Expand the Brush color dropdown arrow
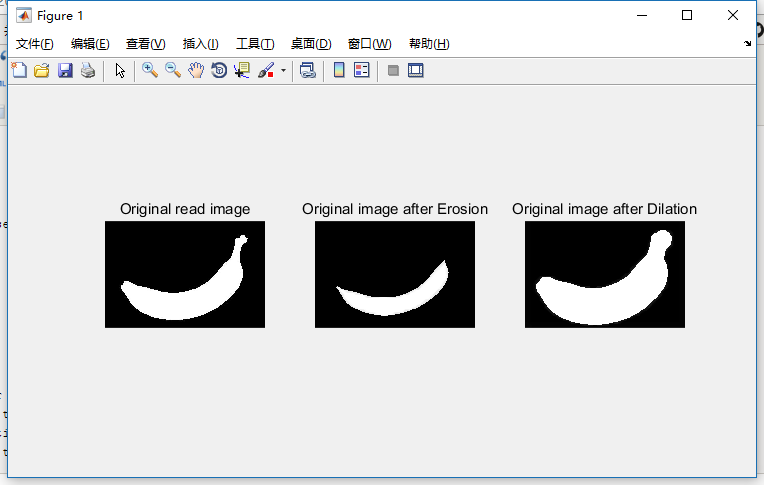The height and width of the screenshot is (485, 764). (283, 70)
